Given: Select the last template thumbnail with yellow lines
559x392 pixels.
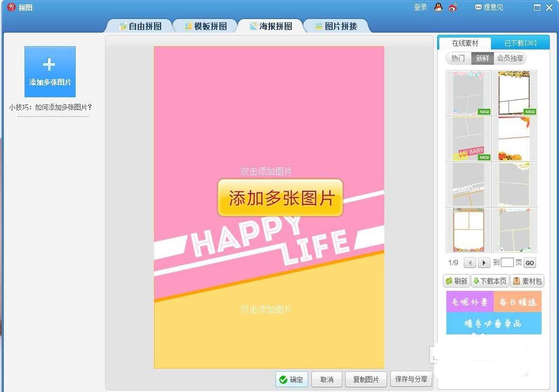Looking at the screenshot, I should pos(514,231).
